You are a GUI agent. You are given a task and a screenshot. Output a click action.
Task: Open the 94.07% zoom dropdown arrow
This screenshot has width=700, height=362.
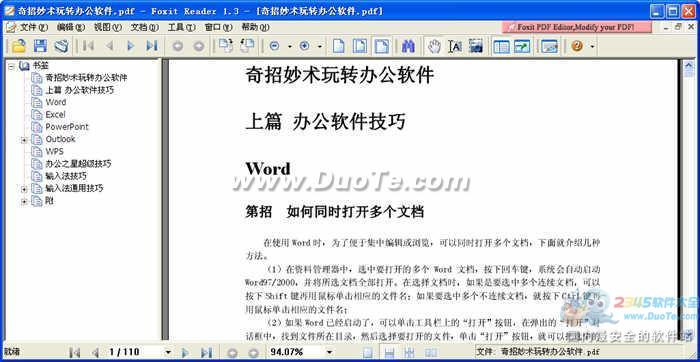point(329,353)
